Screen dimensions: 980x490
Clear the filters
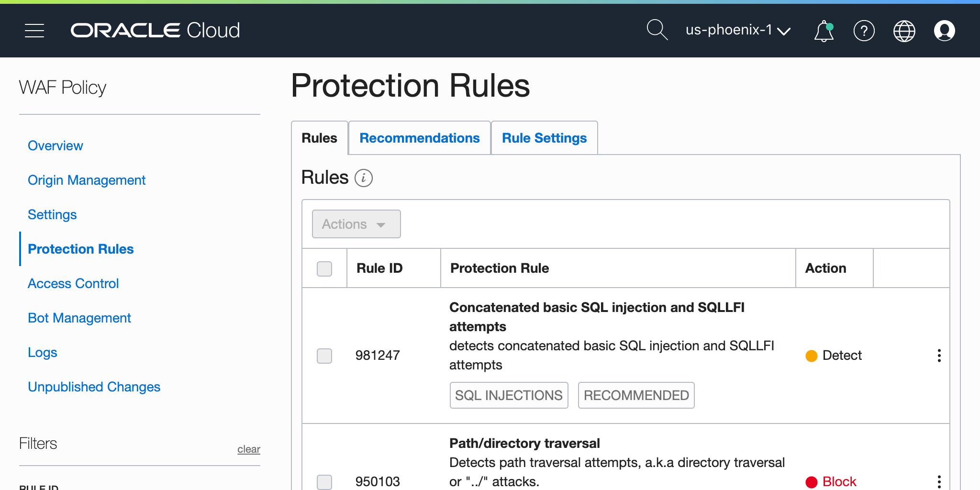pyautogui.click(x=248, y=449)
